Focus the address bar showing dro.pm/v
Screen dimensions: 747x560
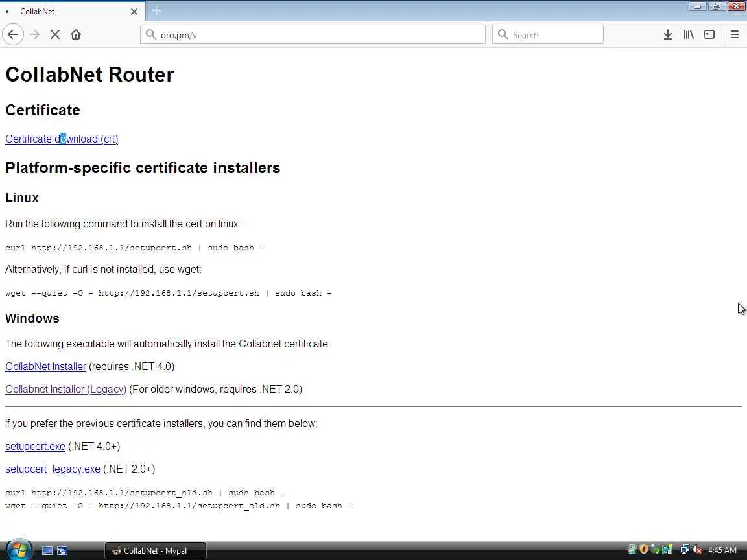coord(313,35)
